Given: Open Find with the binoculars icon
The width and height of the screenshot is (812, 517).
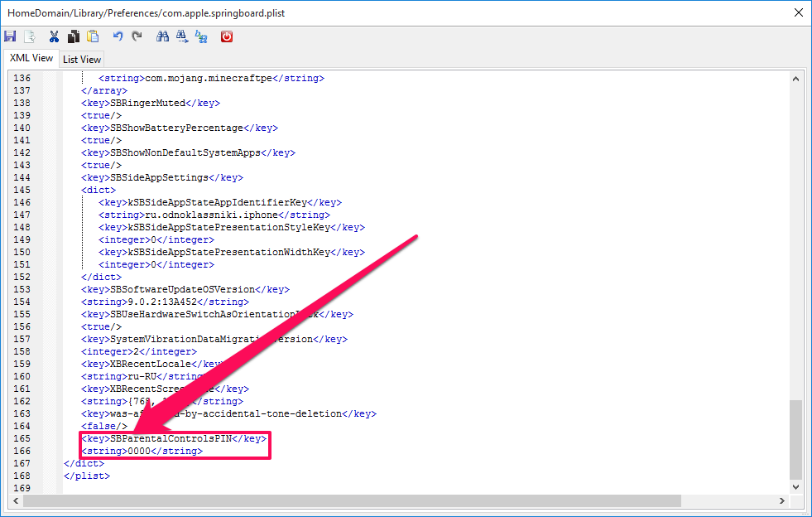Looking at the screenshot, I should (x=162, y=36).
